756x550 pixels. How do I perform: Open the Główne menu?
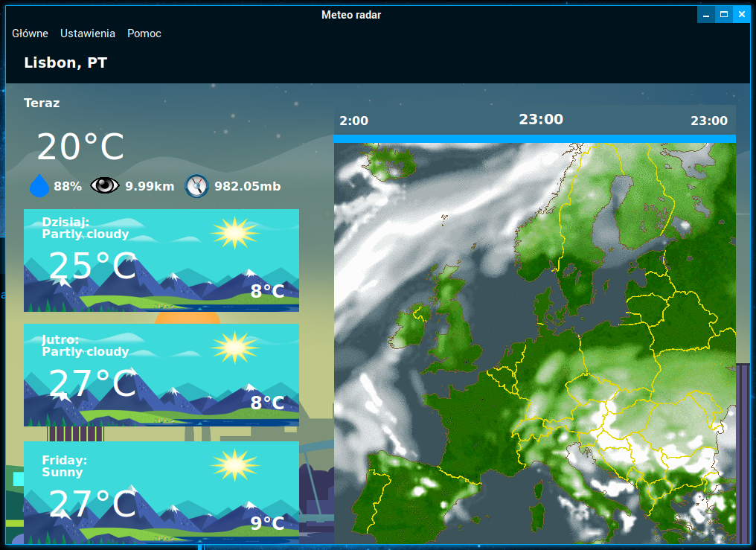(x=30, y=33)
